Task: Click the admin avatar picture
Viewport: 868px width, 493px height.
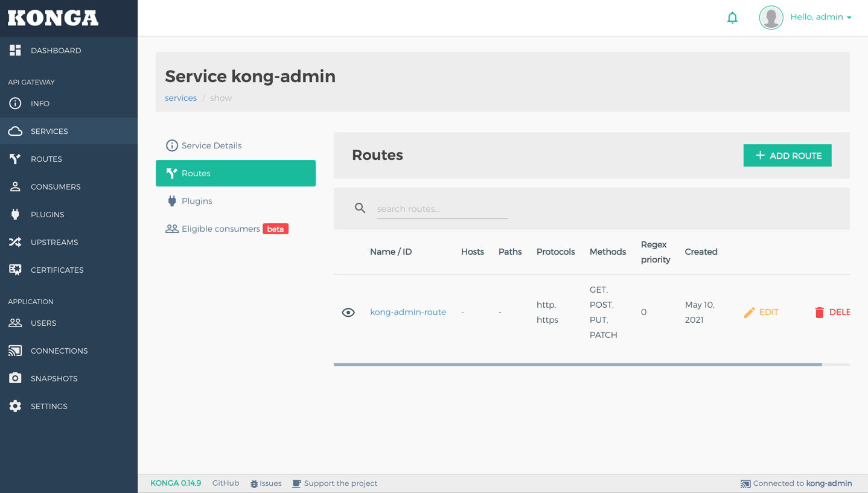Action: pyautogui.click(x=771, y=17)
